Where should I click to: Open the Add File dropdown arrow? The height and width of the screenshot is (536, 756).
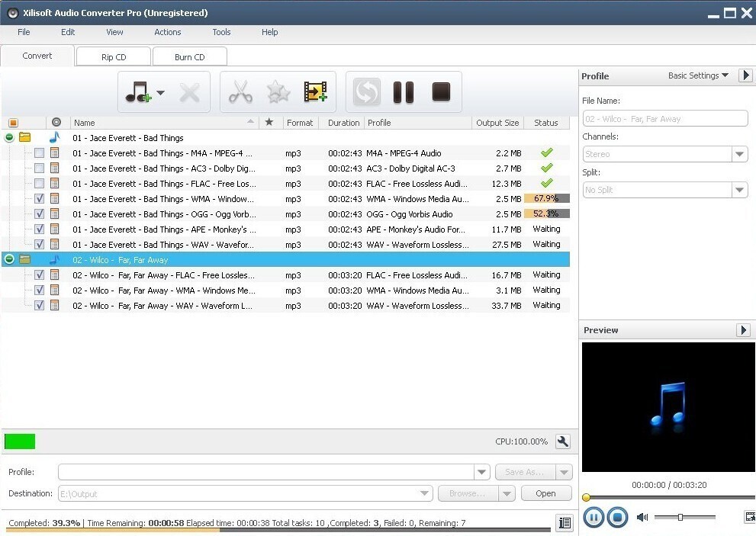click(x=160, y=92)
